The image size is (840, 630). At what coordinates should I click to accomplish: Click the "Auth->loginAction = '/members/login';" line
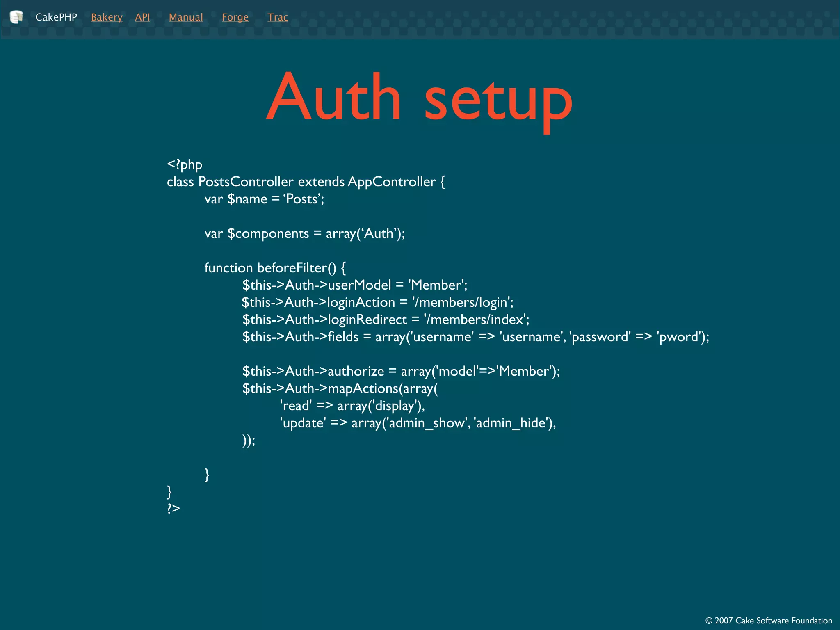click(378, 302)
